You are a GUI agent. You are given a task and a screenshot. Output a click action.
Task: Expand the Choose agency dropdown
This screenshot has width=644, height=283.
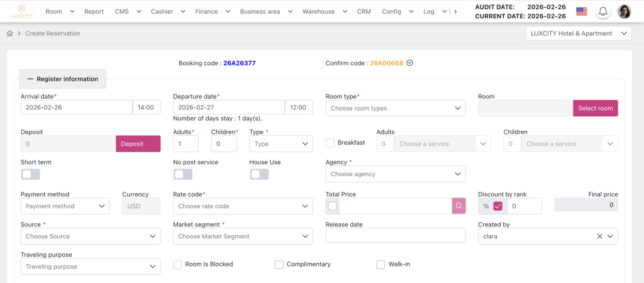[x=396, y=174]
